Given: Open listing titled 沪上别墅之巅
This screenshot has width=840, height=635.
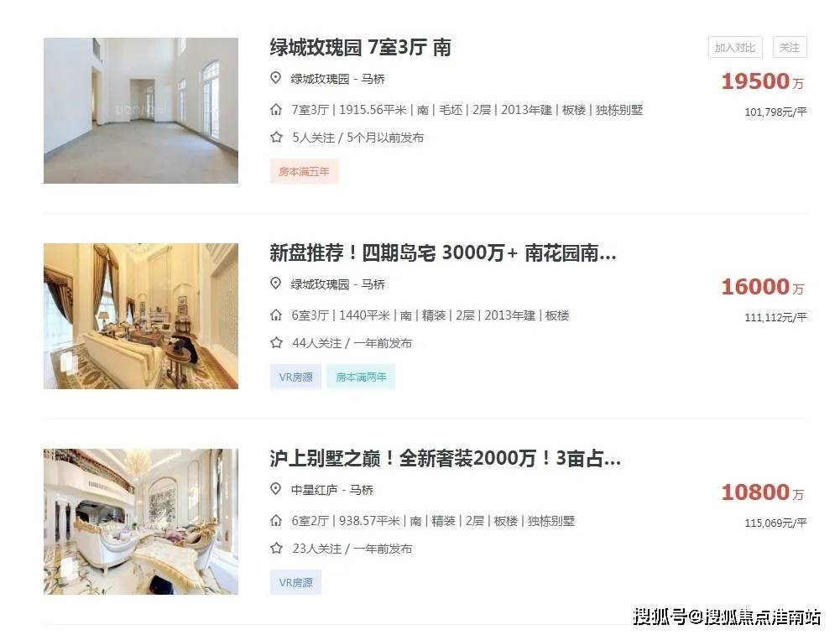Looking at the screenshot, I should pyautogui.click(x=446, y=458).
